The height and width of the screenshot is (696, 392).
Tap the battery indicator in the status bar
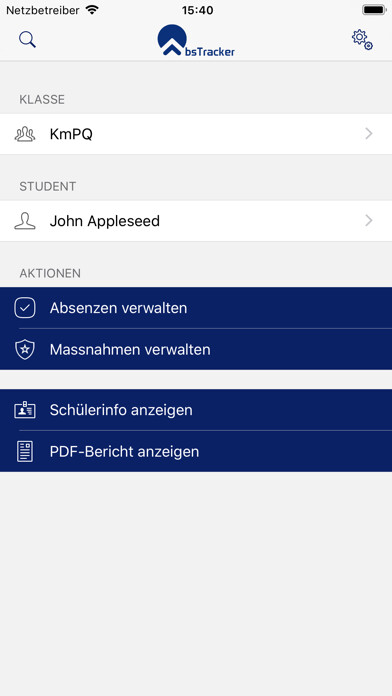click(x=374, y=10)
